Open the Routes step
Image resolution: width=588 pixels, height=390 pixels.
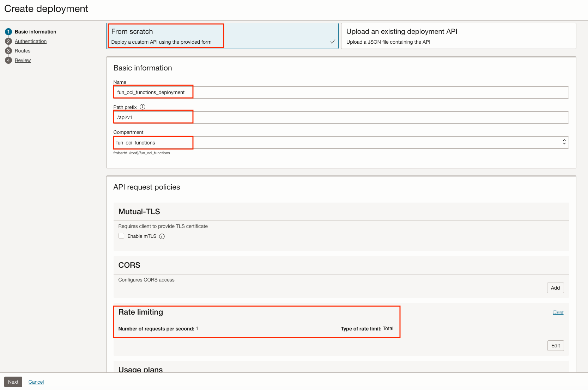pos(23,51)
